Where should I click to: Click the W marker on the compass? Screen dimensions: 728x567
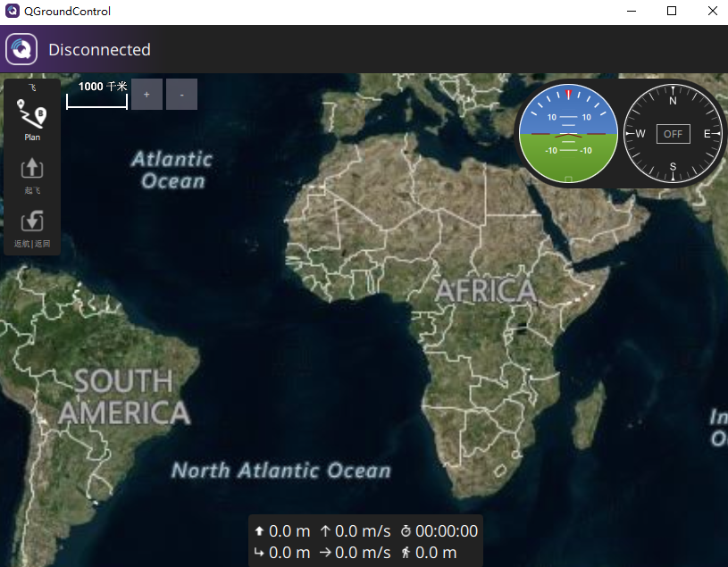tap(640, 134)
